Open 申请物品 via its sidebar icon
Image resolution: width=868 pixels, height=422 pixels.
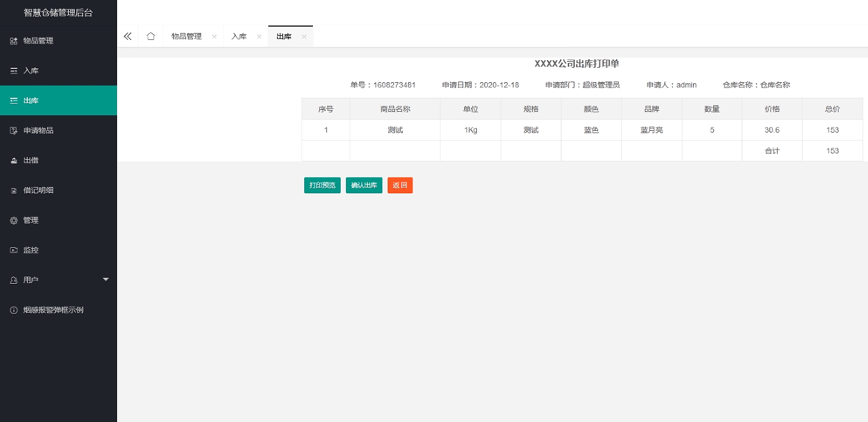pos(14,130)
